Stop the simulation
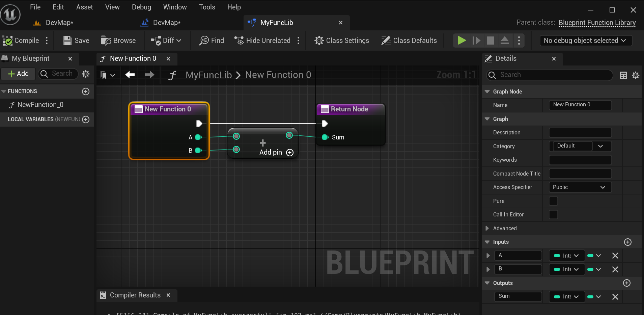Viewport: 644px width, 315px height. point(490,41)
